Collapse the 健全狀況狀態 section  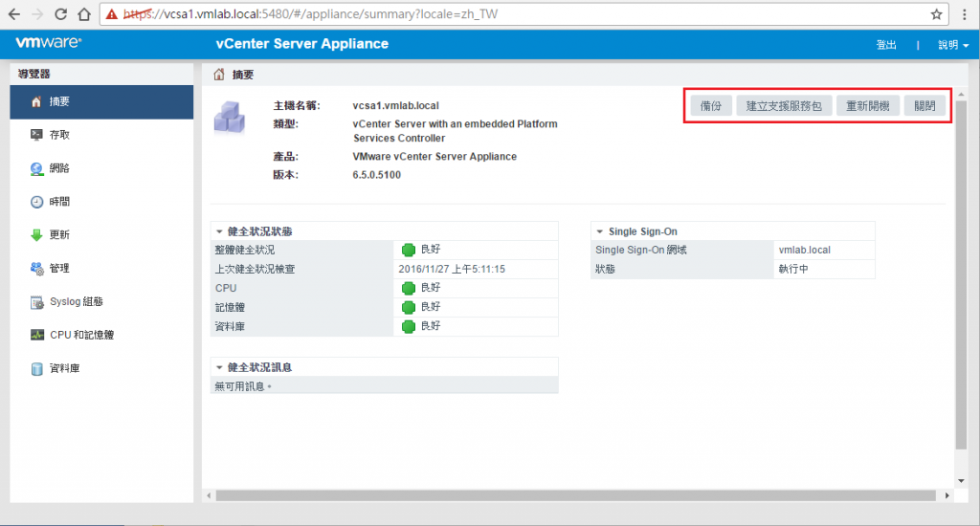pyautogui.click(x=219, y=231)
